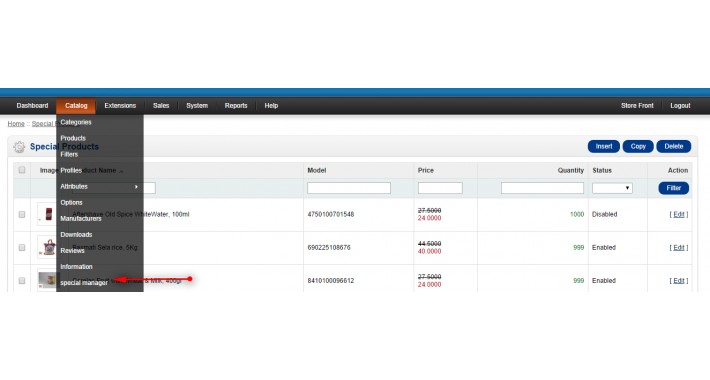Image resolution: width=710 pixels, height=380 pixels.
Task: Check the Basmati Sela rice row checkbox
Action: pos(22,247)
